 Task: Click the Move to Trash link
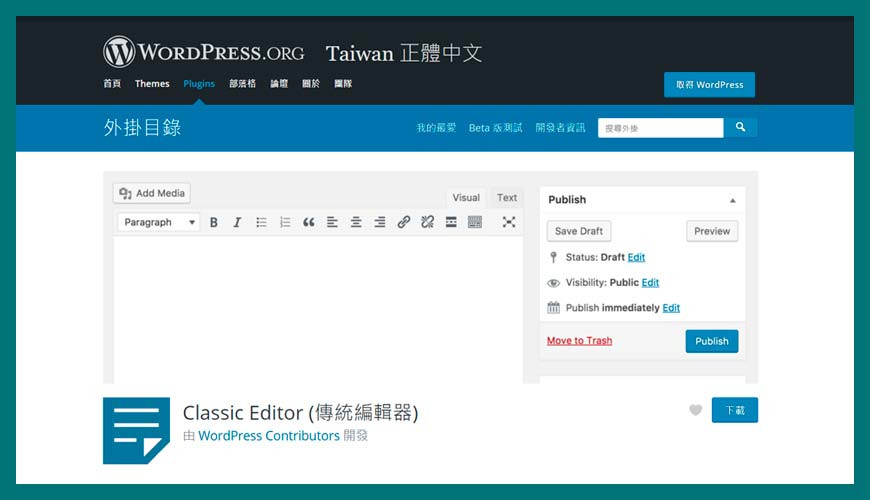(x=579, y=341)
